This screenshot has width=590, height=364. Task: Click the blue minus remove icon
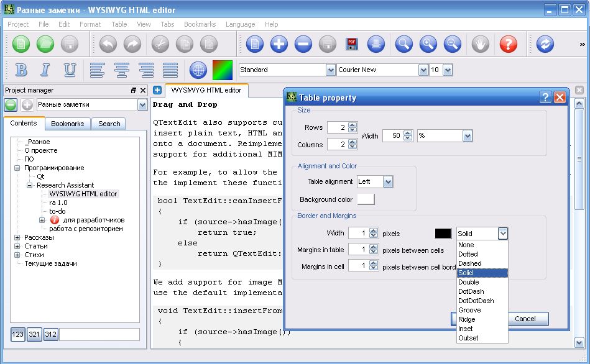[x=303, y=44]
